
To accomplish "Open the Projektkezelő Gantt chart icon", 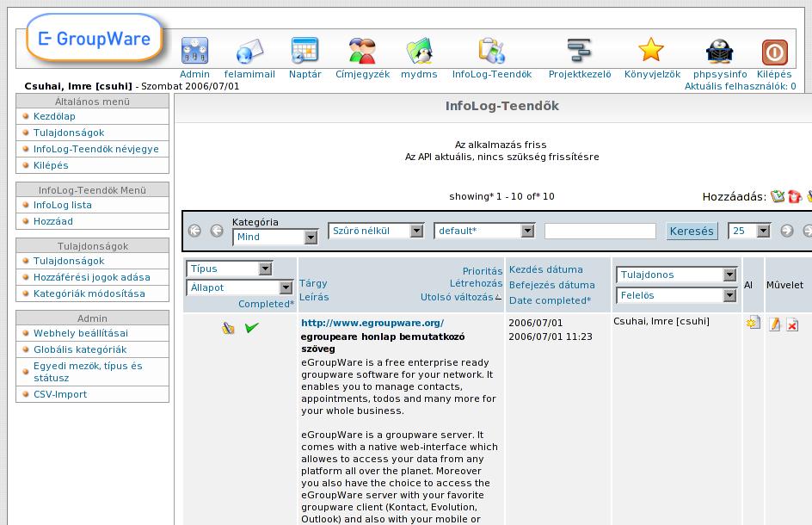I will pos(579,51).
